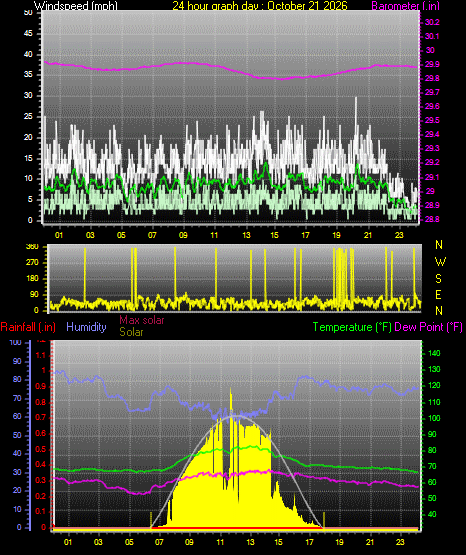
Task: Select the 29.5 barometer scale value
Action: (x=432, y=120)
